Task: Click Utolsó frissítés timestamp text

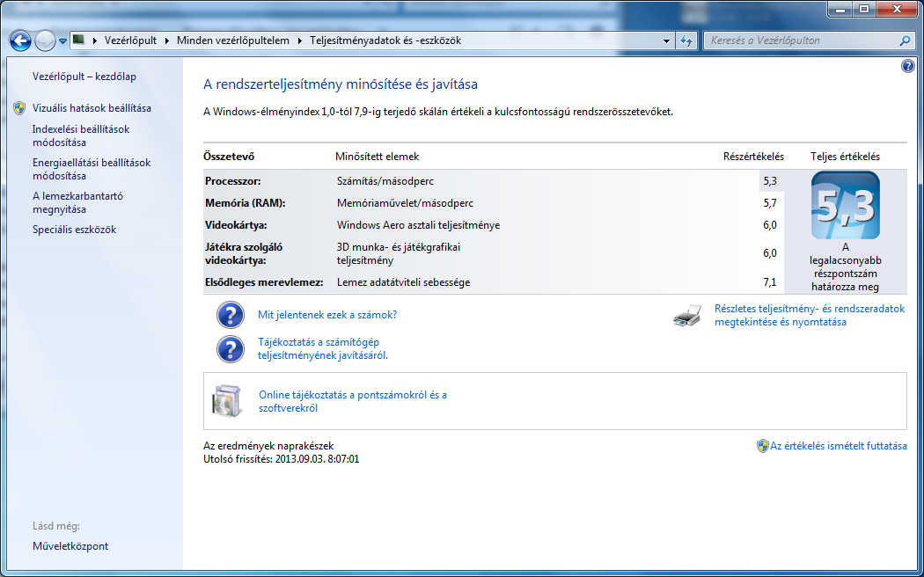Action: (x=281, y=459)
